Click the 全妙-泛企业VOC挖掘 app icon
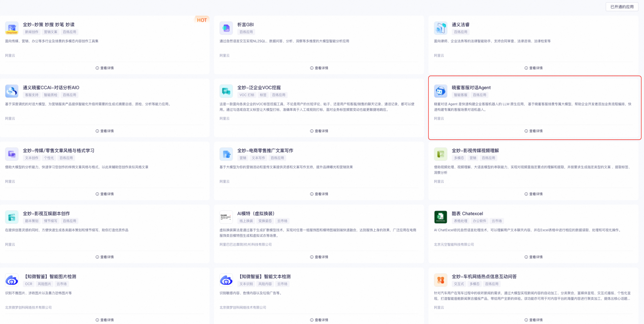Image resolution: width=644 pixels, height=324 pixels. click(x=226, y=91)
